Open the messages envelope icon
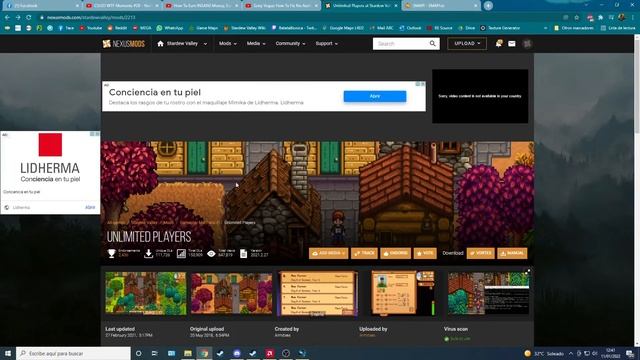Viewport: 640px width, 360px height. tap(512, 44)
